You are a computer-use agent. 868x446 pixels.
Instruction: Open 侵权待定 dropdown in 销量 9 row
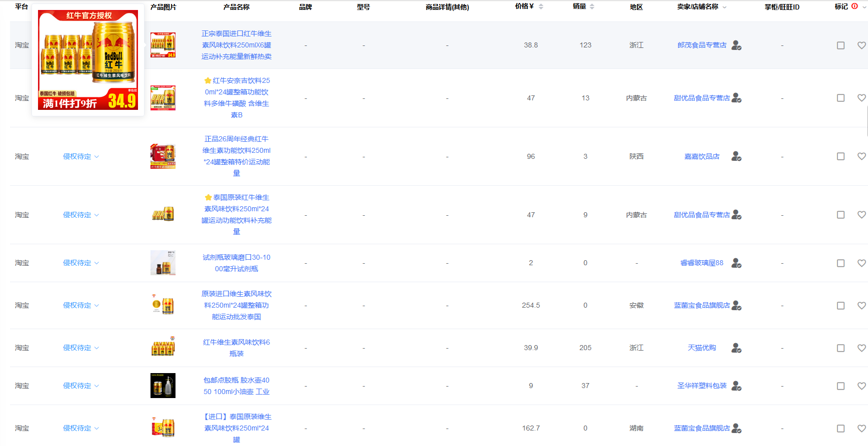(x=81, y=215)
